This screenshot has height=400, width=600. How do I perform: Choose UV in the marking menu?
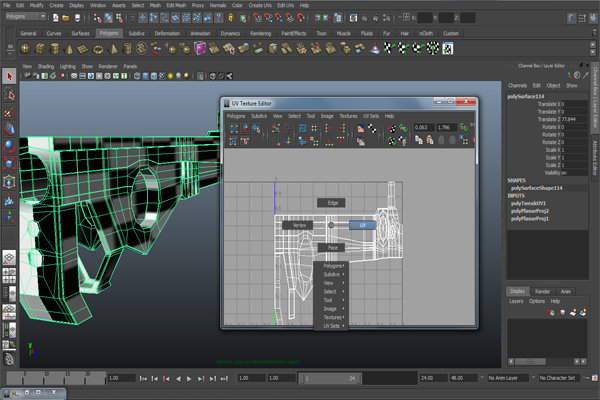tap(363, 225)
